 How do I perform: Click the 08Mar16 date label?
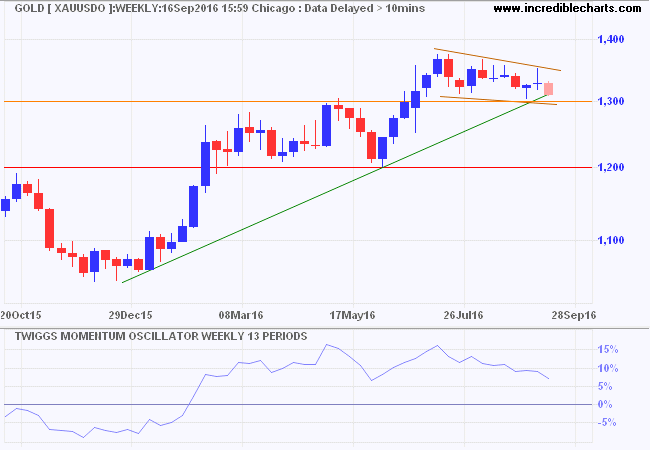tap(241, 315)
